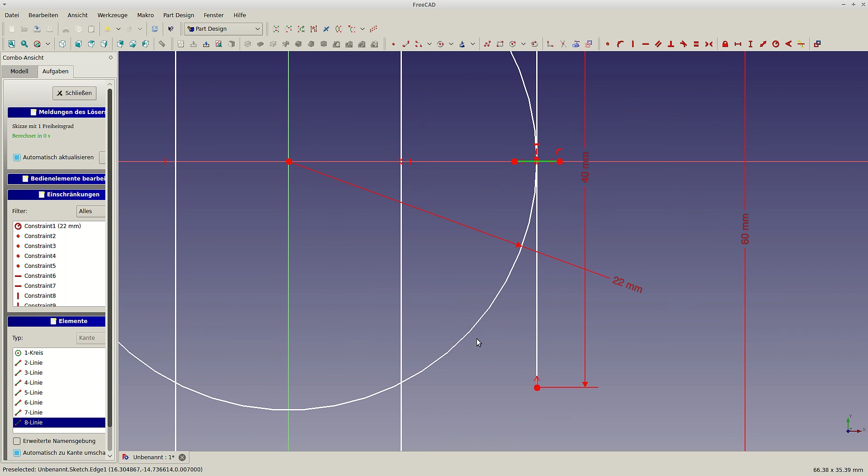Apply the horizontal distance constraint
This screenshot has height=476, width=868.
coord(738,44)
